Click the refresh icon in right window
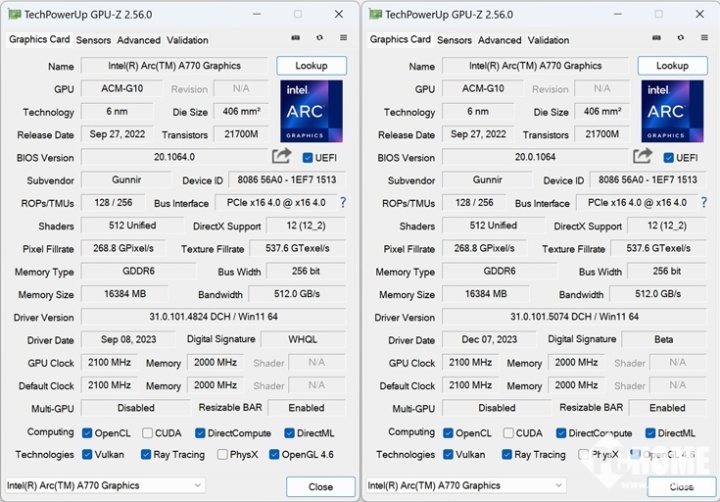Viewport: 720px width, 502px height. (x=681, y=38)
